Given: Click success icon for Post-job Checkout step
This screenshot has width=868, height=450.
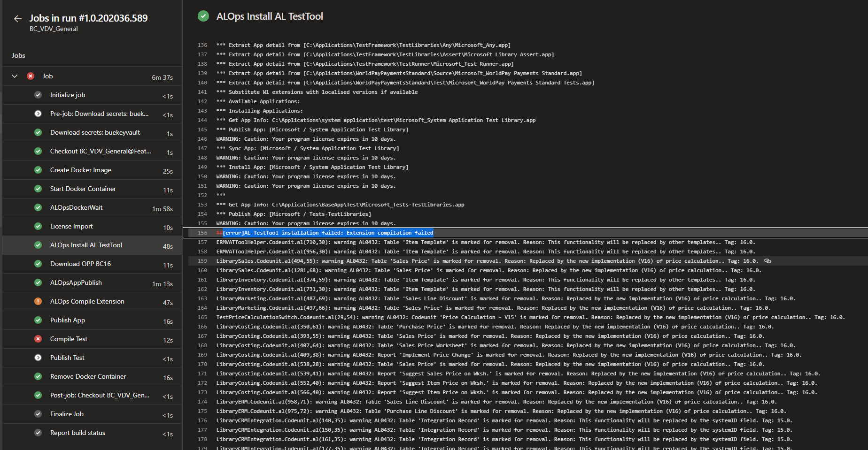Looking at the screenshot, I should click(38, 395).
